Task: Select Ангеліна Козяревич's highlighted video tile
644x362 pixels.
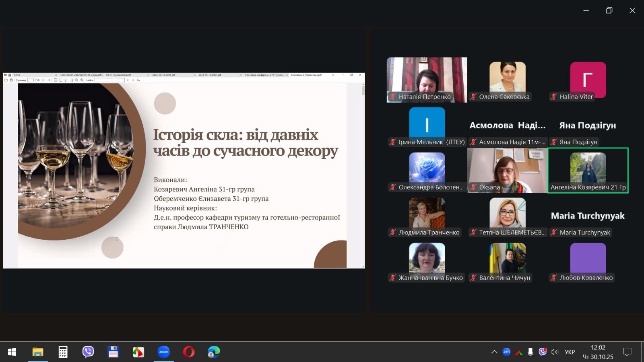Action: (x=588, y=170)
